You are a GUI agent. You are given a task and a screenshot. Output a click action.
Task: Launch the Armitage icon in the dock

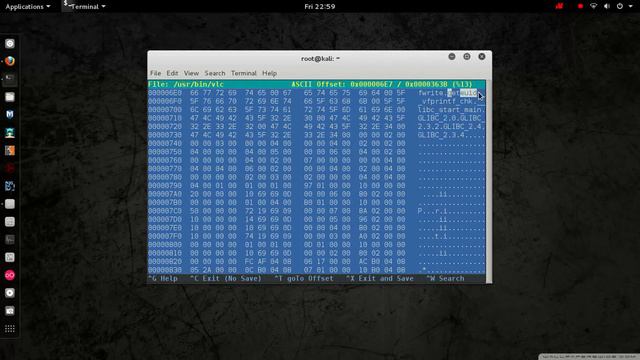(10, 133)
